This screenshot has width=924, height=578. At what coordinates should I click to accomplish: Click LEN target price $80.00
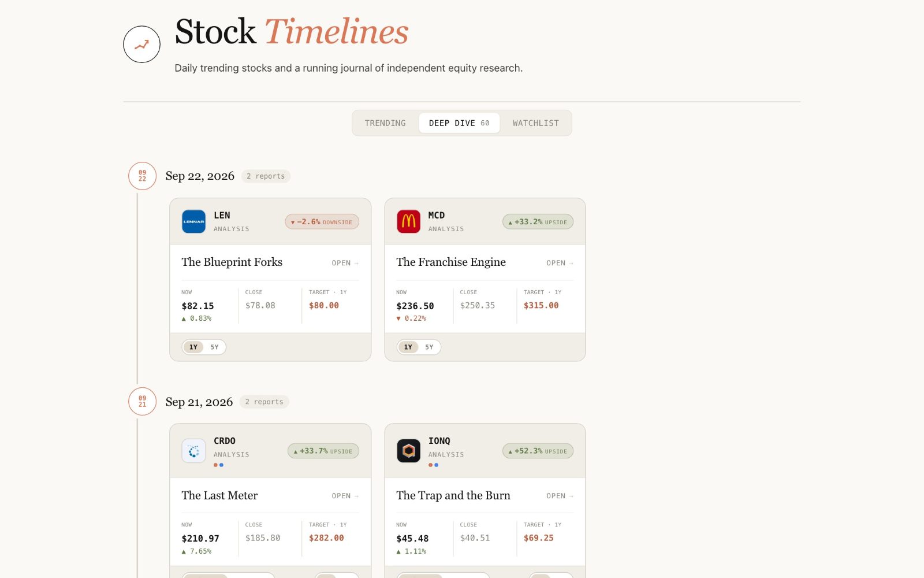point(324,305)
